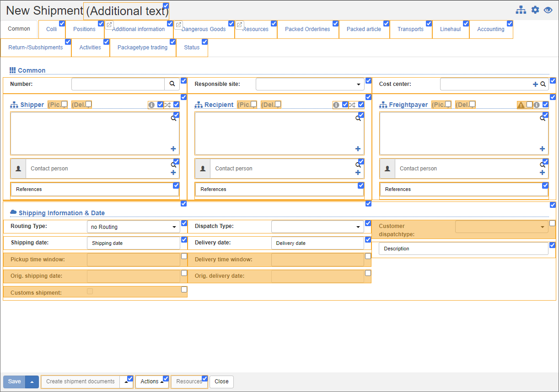Click the eye visibility icon at top right
Image resolution: width=559 pixels, height=392 pixels.
click(548, 10)
